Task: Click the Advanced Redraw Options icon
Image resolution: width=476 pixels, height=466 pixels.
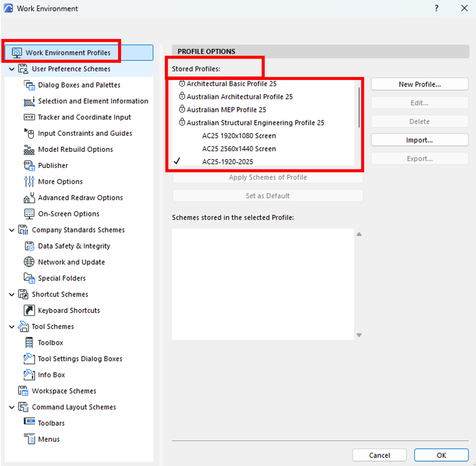Action: (x=29, y=198)
